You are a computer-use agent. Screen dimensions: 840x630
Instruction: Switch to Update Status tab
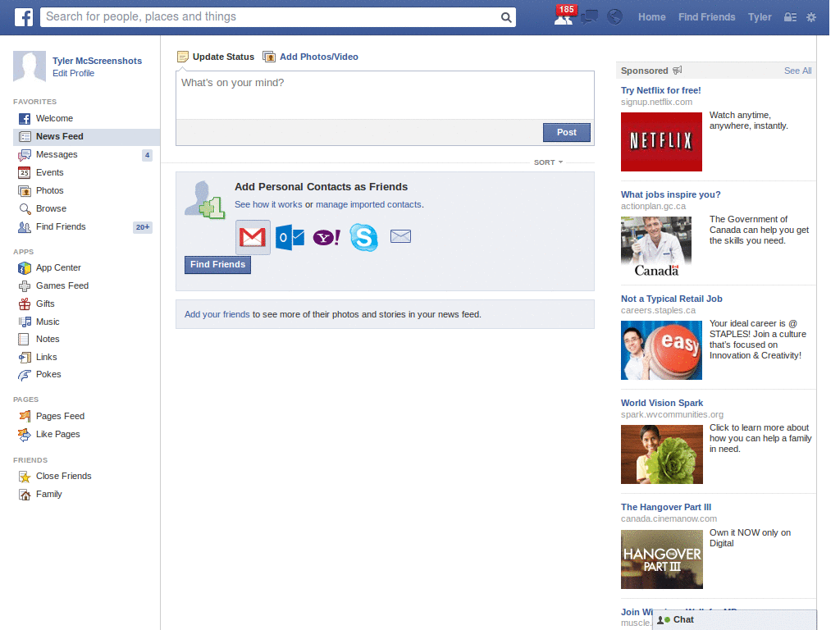216,57
